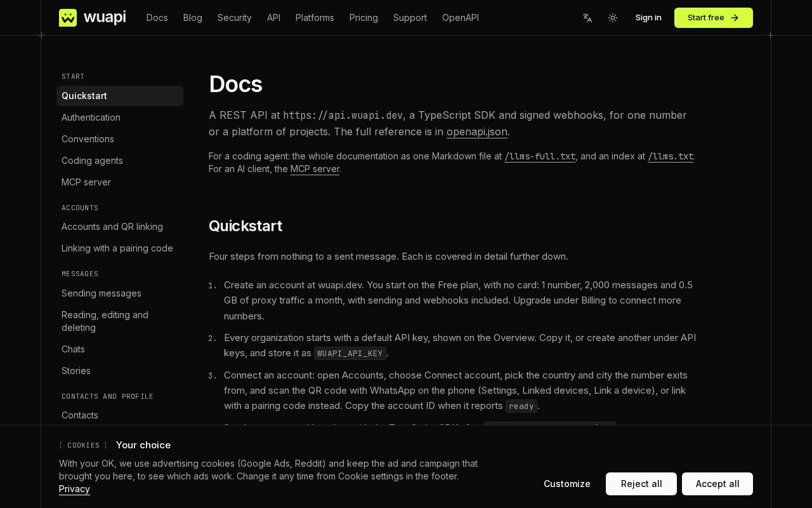Image resolution: width=812 pixels, height=508 pixels.
Task: Open Support from the header
Action: pos(410,18)
